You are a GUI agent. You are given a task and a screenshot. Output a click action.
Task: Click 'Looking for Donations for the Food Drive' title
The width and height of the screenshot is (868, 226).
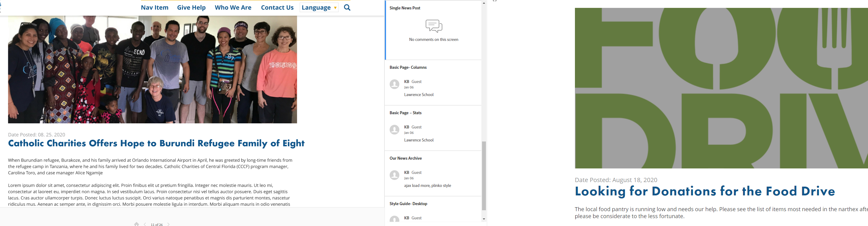[x=705, y=191]
